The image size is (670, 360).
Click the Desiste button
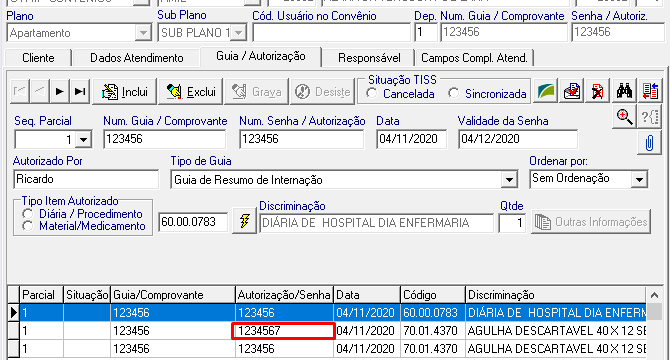click(323, 91)
